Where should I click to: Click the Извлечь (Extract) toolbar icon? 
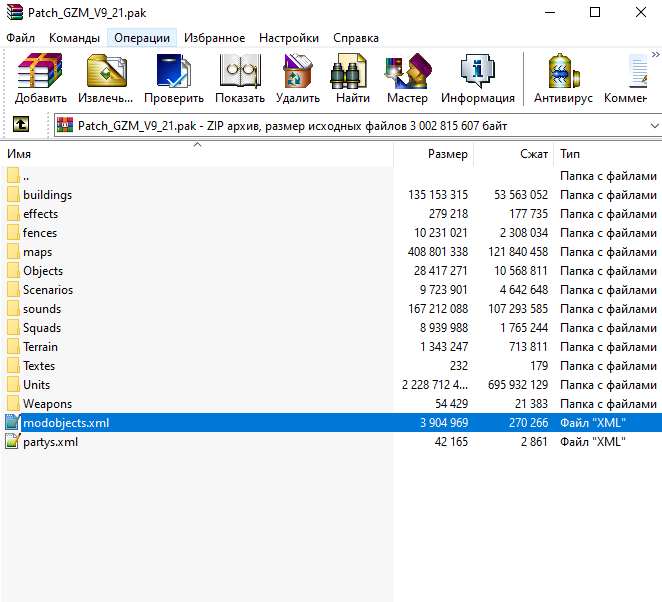[x=106, y=71]
